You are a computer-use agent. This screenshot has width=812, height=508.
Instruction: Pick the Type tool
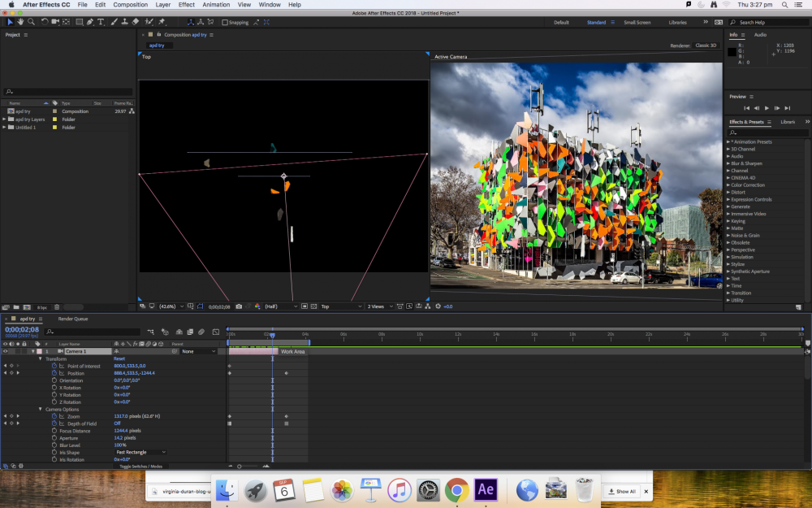(x=101, y=22)
